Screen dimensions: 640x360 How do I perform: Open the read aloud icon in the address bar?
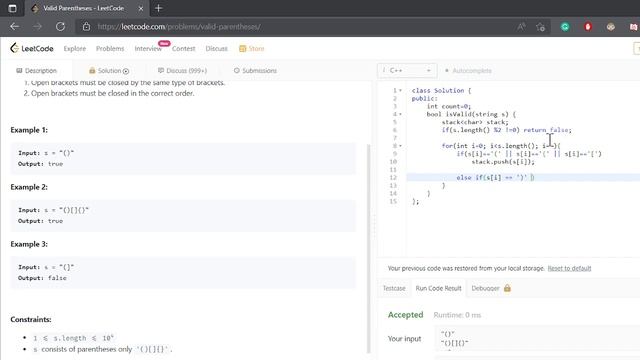click(x=521, y=27)
